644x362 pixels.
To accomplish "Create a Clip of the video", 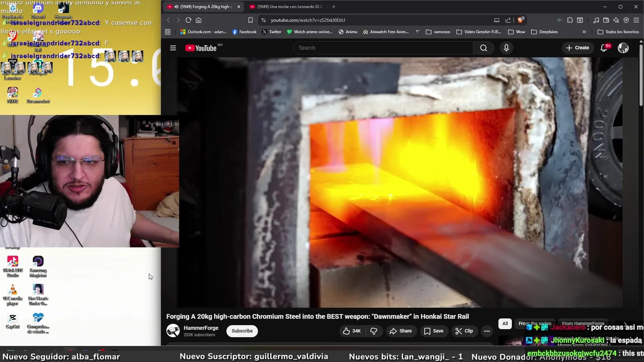I will tap(464, 331).
